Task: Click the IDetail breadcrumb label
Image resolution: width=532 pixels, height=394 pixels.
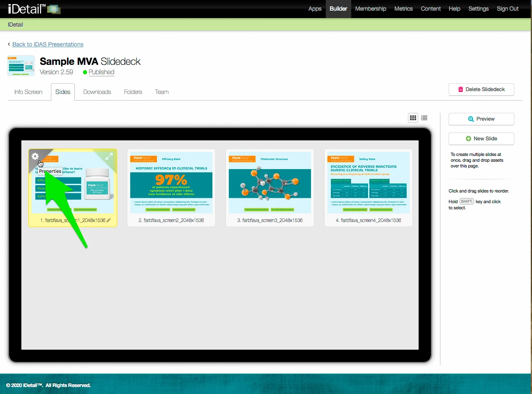Action: [x=16, y=25]
